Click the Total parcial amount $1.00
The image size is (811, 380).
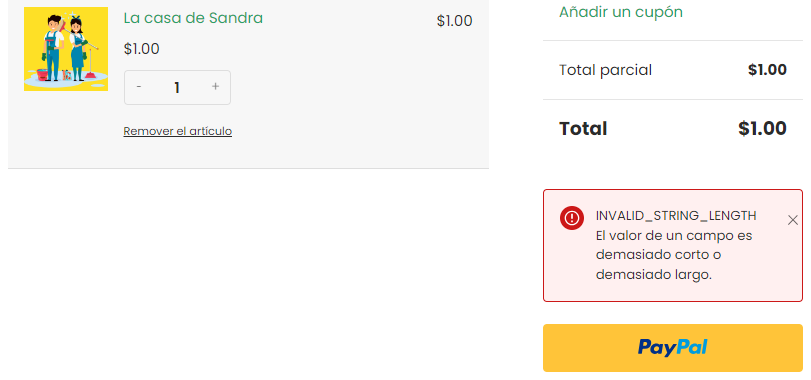click(767, 70)
